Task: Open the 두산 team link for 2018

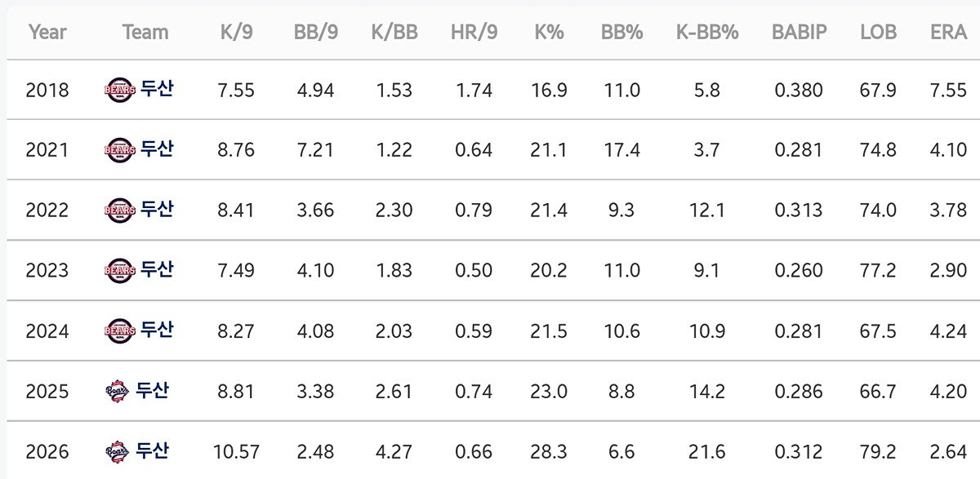Action: [x=157, y=89]
